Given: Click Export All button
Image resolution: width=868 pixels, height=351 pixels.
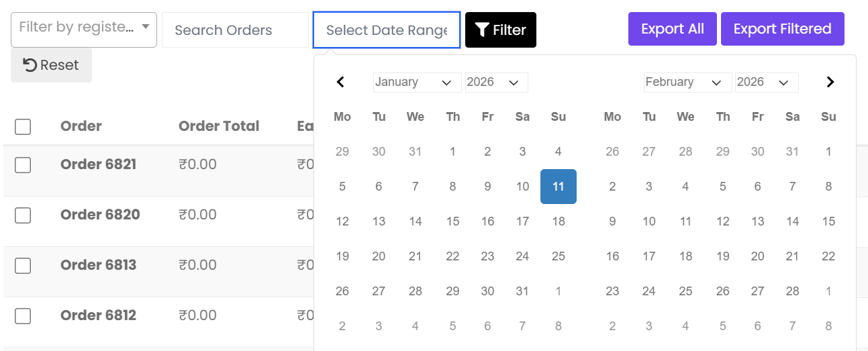Looking at the screenshot, I should point(672,29).
